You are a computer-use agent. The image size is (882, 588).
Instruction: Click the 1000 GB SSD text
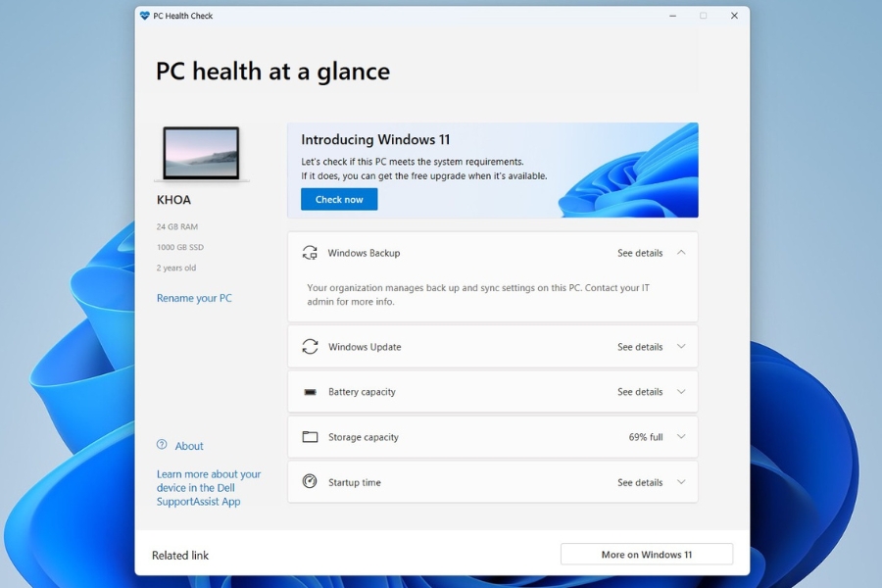click(x=180, y=247)
